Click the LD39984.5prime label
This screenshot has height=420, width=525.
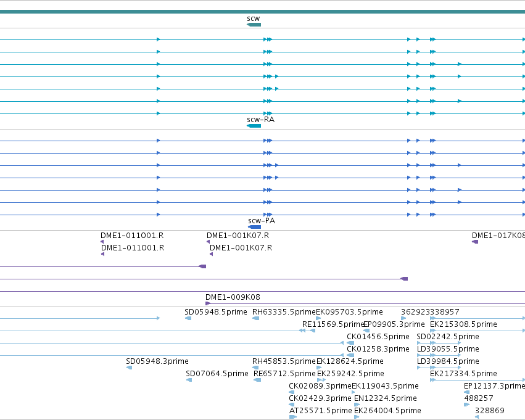pyautogui.click(x=448, y=361)
